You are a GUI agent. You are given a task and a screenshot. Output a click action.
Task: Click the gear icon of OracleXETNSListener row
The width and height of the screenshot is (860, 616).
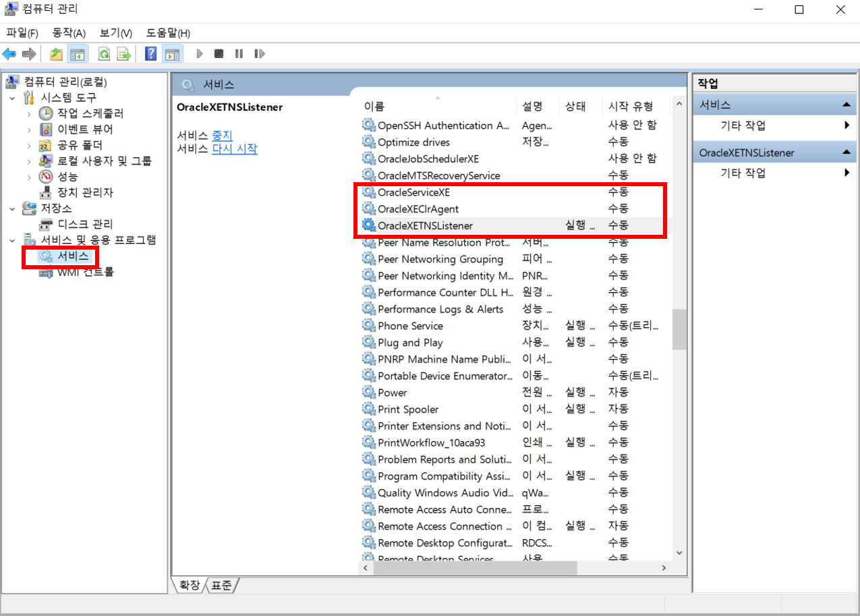pos(368,225)
